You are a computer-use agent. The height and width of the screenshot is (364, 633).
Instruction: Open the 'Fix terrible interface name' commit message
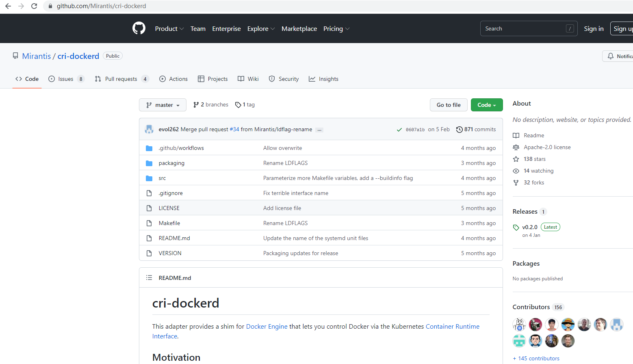[x=296, y=193]
